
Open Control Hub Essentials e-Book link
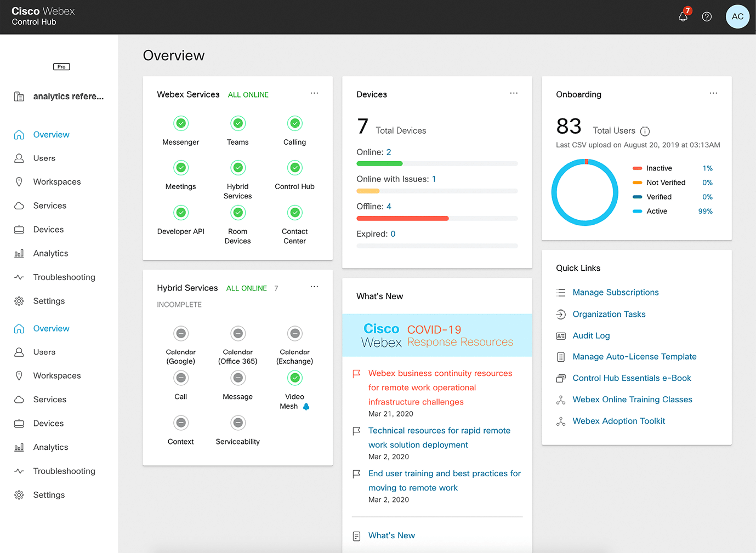(632, 378)
